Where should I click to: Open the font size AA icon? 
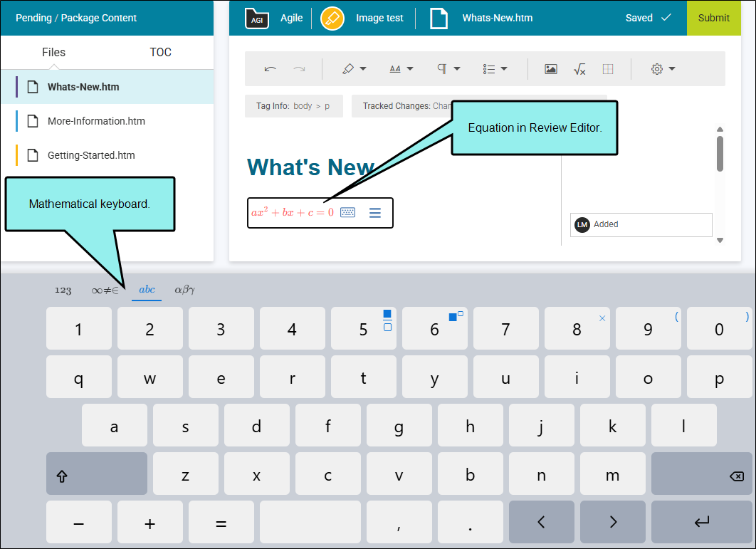tap(395, 69)
